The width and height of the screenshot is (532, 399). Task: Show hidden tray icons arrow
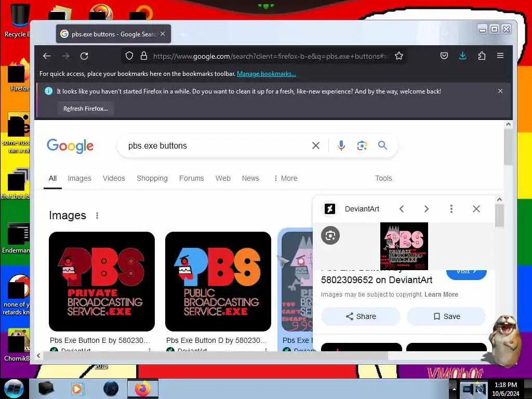454,389
